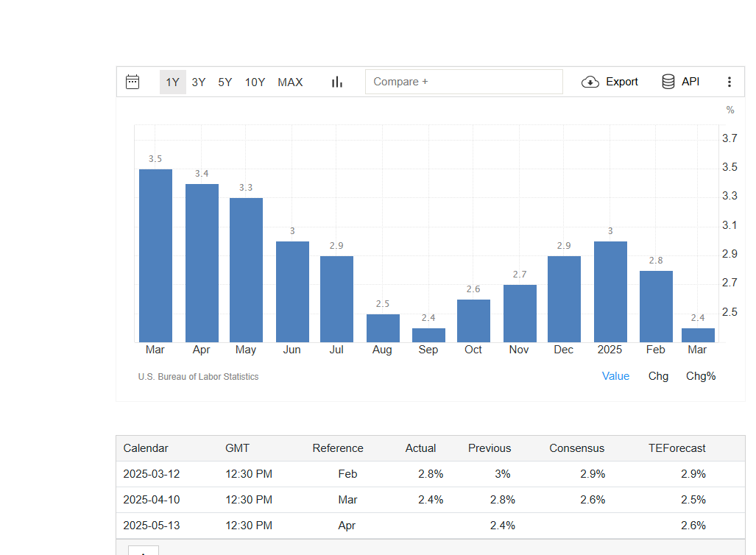Click the Reference column header

click(338, 448)
